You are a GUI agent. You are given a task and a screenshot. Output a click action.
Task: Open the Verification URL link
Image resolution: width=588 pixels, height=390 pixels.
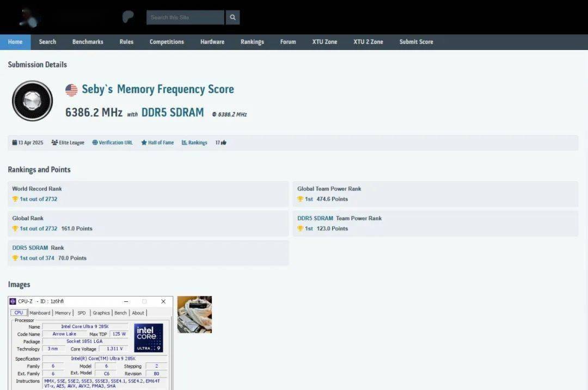click(116, 143)
